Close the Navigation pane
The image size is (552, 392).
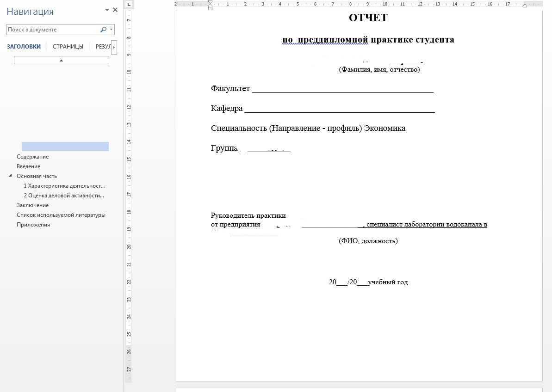click(x=115, y=10)
